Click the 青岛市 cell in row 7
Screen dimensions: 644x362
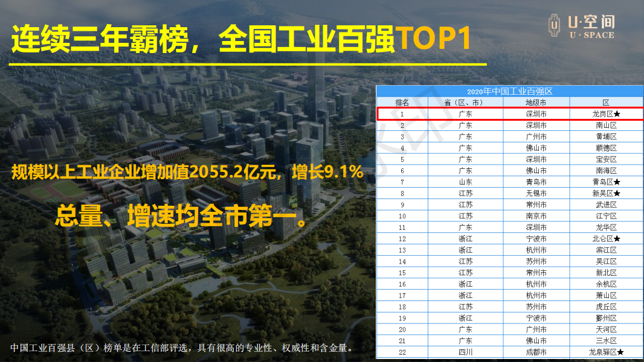tap(536, 182)
